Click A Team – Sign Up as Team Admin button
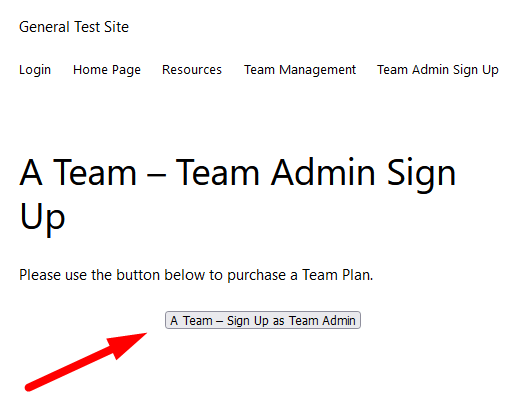The width and height of the screenshot is (531, 413). coord(263,320)
